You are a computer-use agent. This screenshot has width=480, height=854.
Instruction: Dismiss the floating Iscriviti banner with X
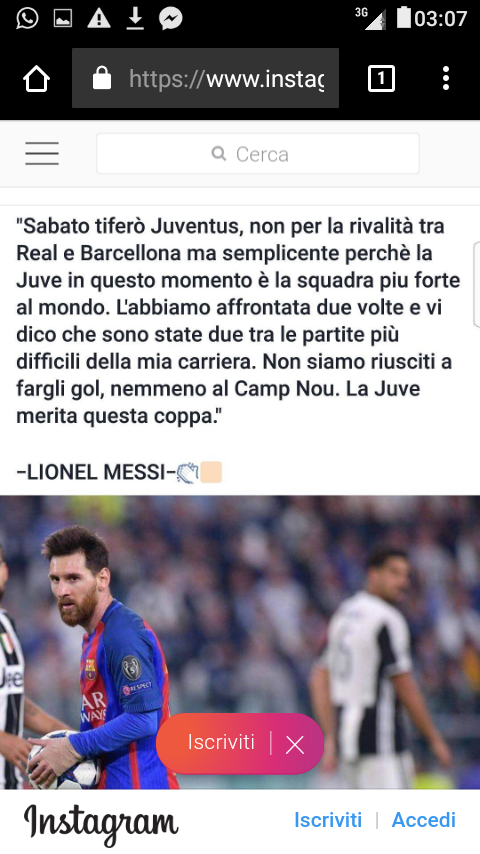pos(295,744)
